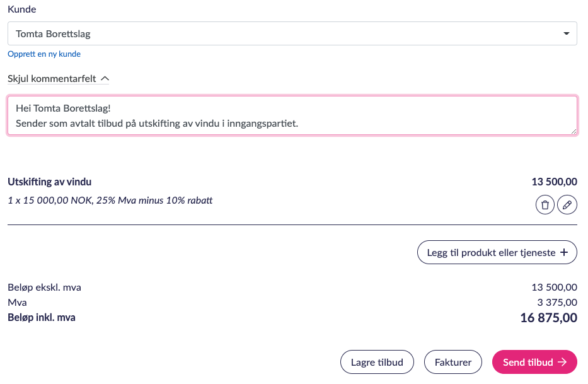Click the Utskifting av vindu line title

(50, 182)
